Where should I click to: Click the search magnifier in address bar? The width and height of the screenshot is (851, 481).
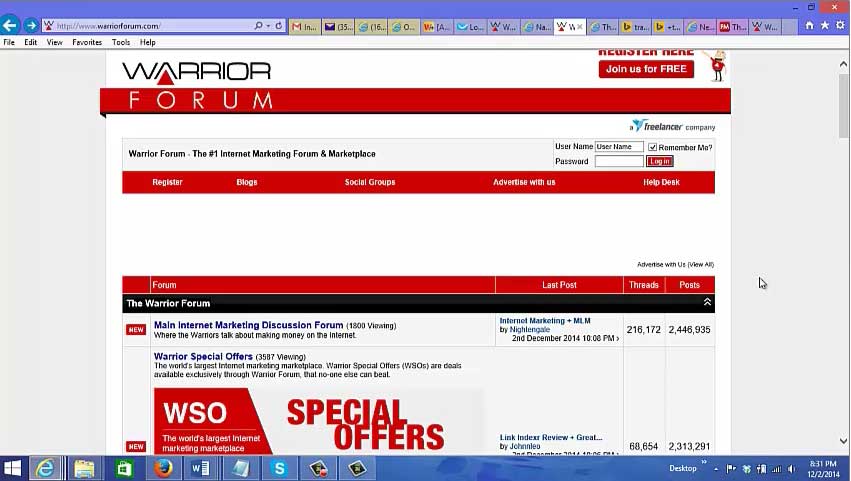click(x=258, y=26)
